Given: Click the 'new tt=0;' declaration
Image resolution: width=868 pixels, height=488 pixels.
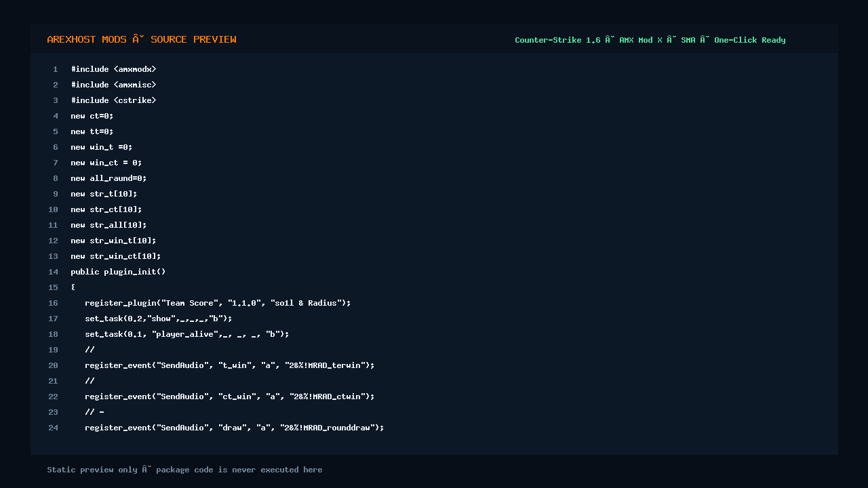Looking at the screenshot, I should tap(92, 131).
